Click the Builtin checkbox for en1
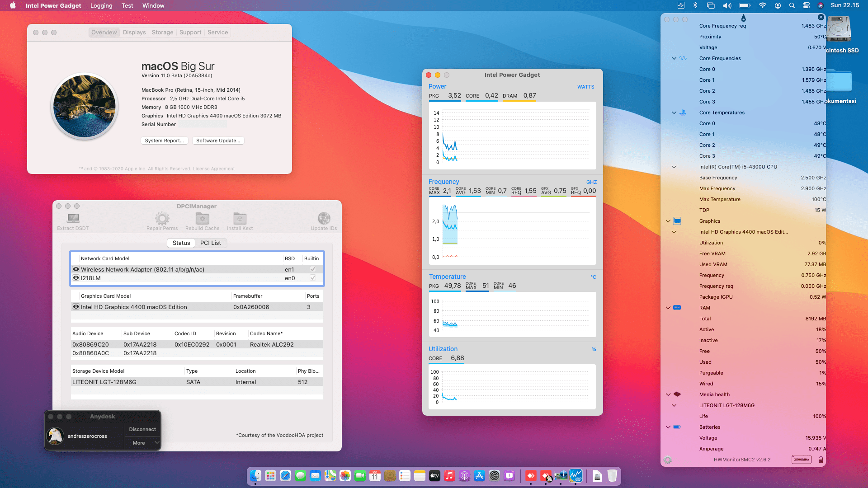 tap(312, 269)
